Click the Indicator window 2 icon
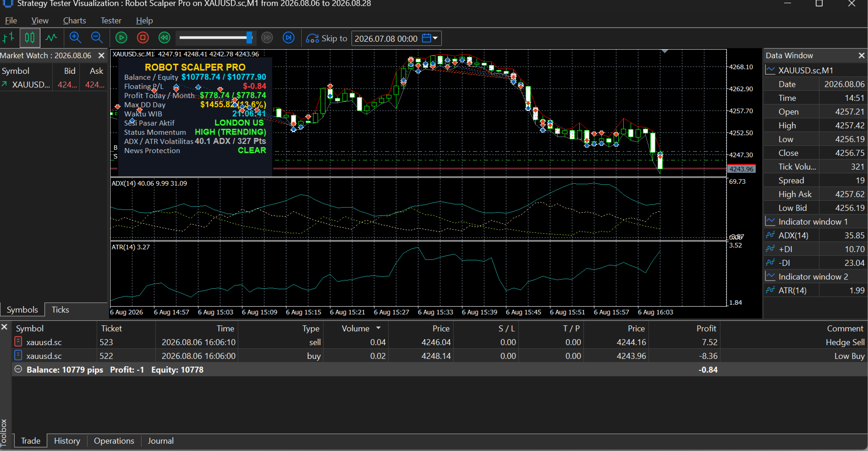Viewport: 868px width, 451px height. [x=770, y=276]
